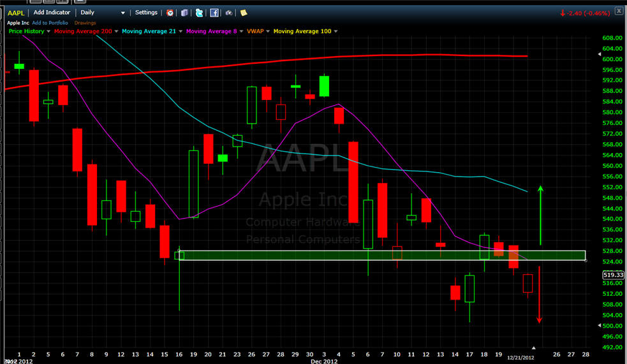This screenshot has height=364, width=627.
Task: Select the Moving Average 8 label
Action: click(x=212, y=31)
